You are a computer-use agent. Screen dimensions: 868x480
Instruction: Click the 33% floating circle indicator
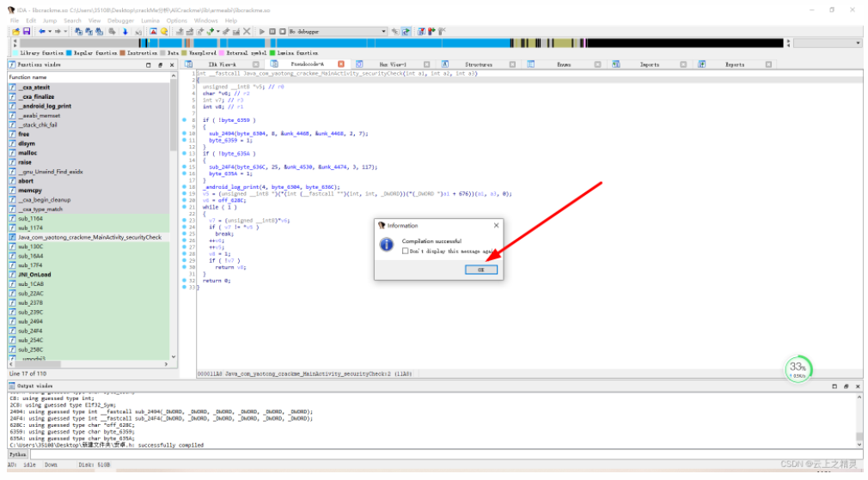pyautogui.click(x=798, y=368)
